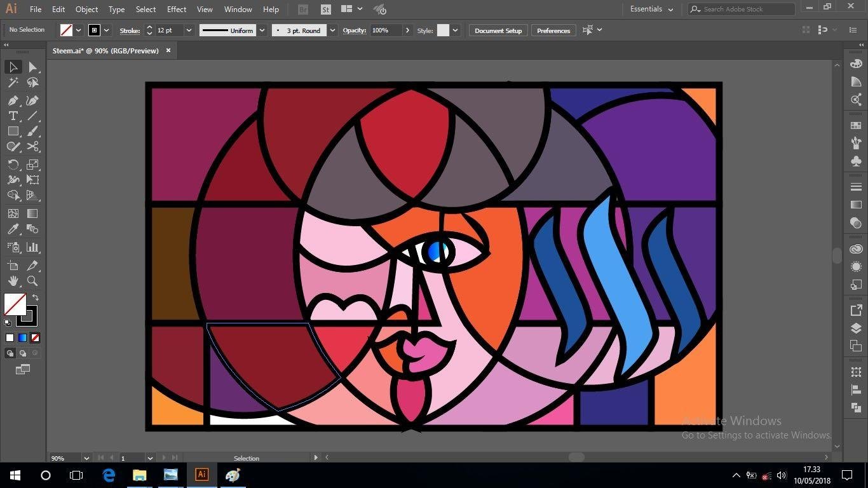Select the Gradient tool
Viewport: 868px width, 488px height.
(32, 213)
